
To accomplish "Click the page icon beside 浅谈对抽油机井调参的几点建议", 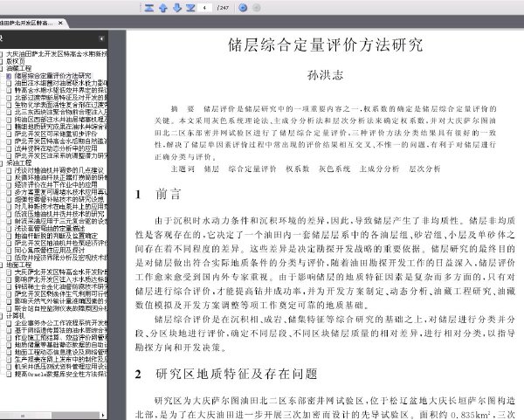I will click(9, 170).
